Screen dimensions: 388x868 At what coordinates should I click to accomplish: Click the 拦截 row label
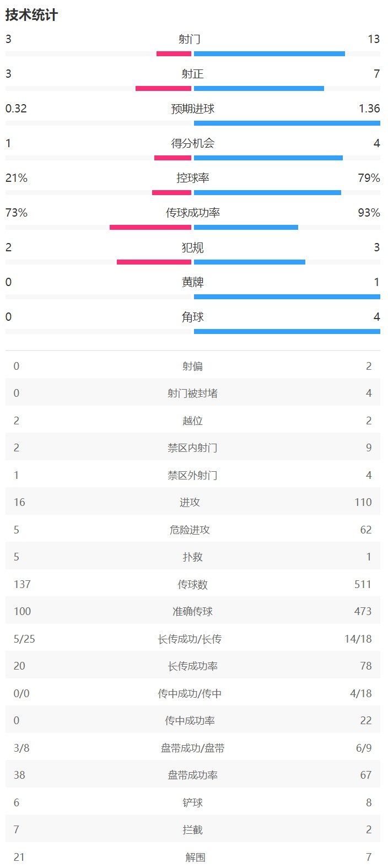coord(193,829)
